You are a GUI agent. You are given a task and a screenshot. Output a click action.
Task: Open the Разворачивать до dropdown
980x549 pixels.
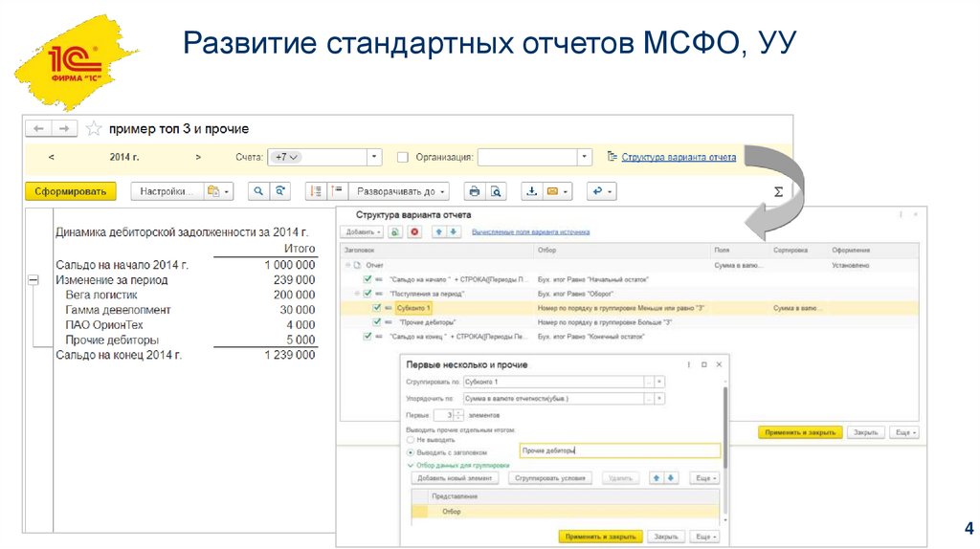coord(399,191)
